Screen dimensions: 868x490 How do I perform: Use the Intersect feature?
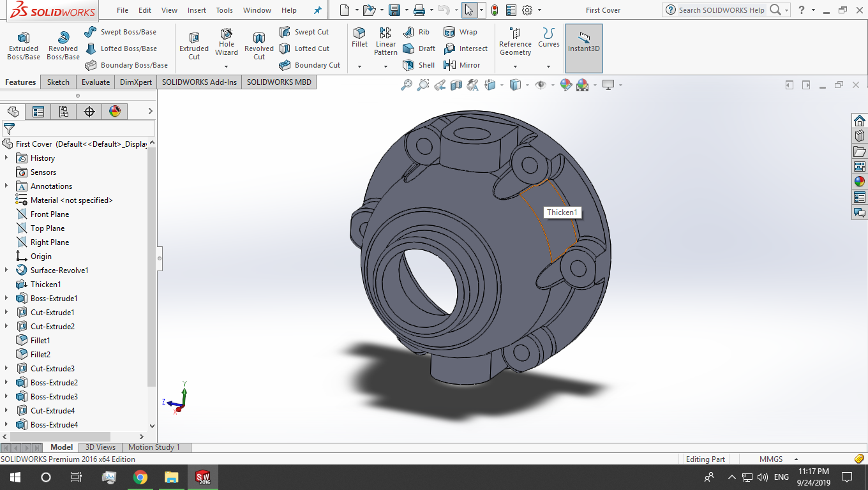click(x=465, y=48)
